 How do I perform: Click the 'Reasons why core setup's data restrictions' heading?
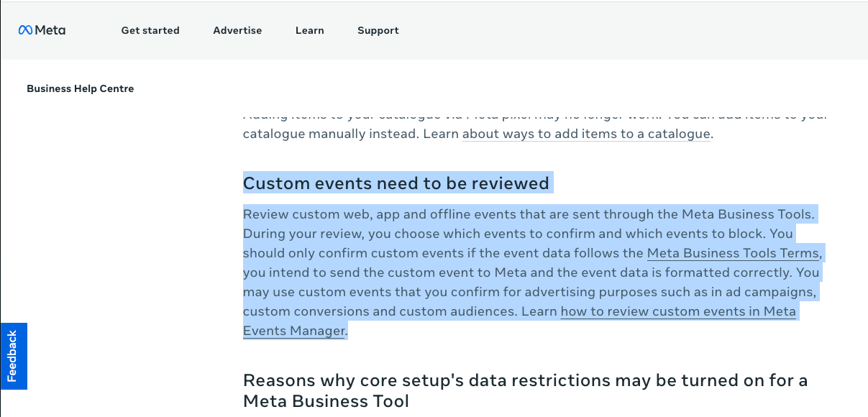point(525,380)
